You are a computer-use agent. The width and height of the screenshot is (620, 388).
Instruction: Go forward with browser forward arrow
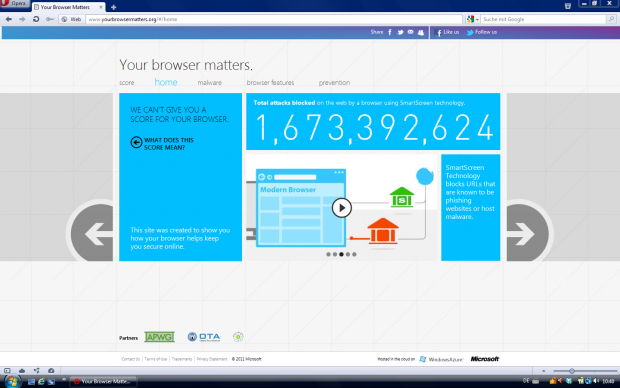tap(22, 19)
